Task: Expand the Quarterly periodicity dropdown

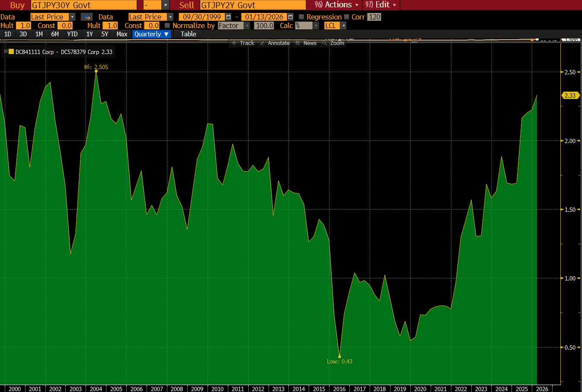Action: (151, 34)
